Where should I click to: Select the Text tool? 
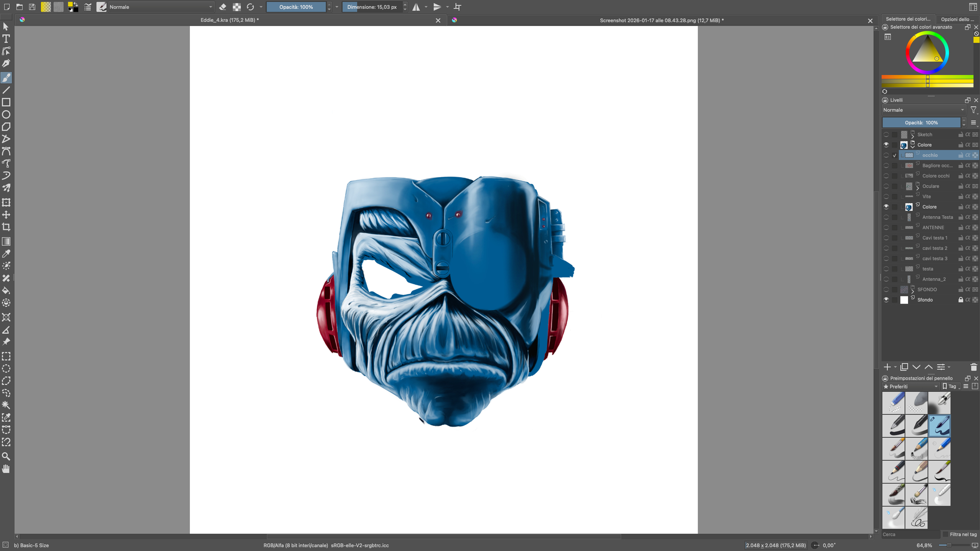[x=6, y=39]
